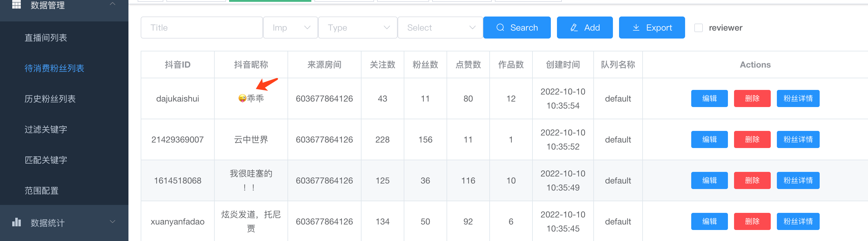This screenshot has width=868, height=241.
Task: Click the 粉丝数 column header
Action: click(425, 65)
